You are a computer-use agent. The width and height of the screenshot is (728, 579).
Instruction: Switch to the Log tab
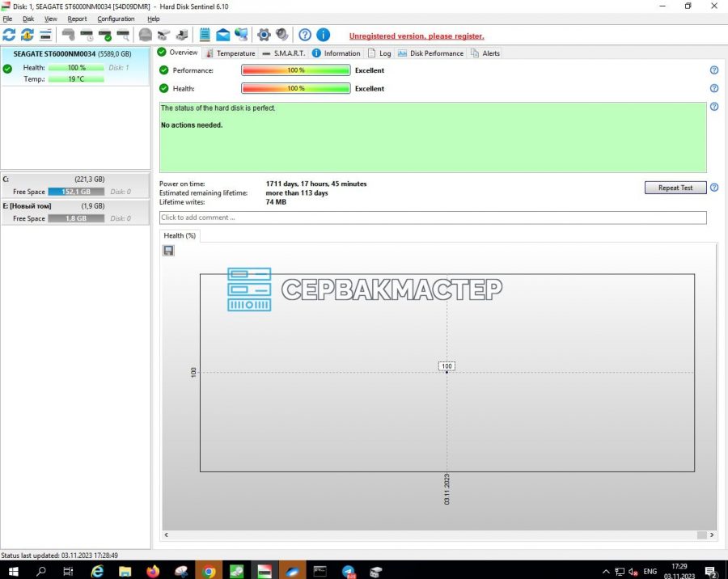pyautogui.click(x=379, y=53)
